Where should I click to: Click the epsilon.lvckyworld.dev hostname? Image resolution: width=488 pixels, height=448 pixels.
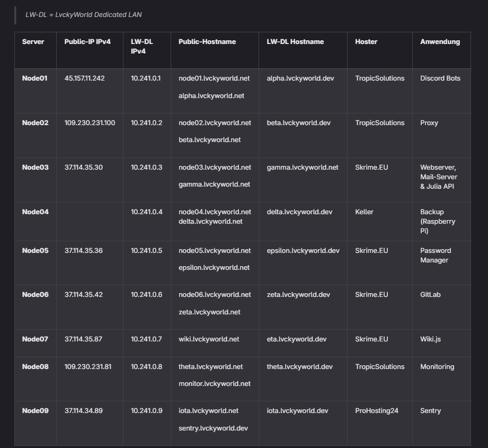coord(303,251)
